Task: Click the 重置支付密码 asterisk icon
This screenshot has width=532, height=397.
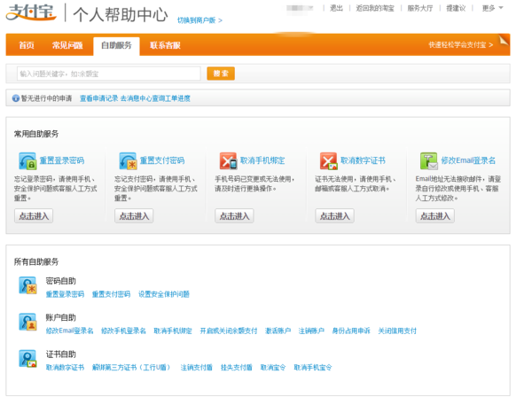Action: click(x=128, y=161)
